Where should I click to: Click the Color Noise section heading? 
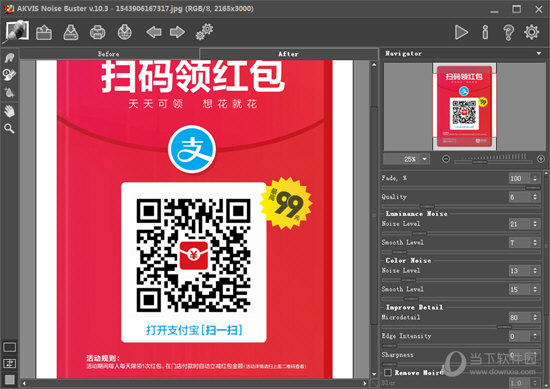click(408, 260)
